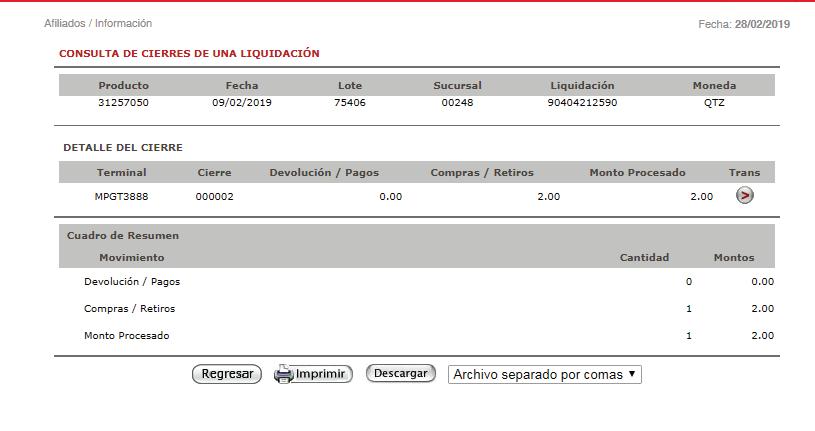Click the Producto column header
The image size is (815, 431).
[x=124, y=85]
